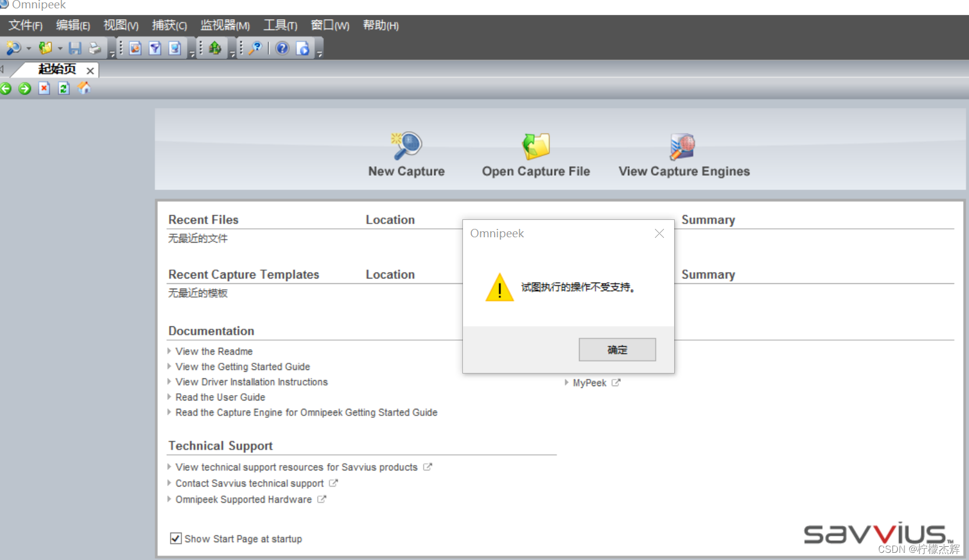Screen dimensions: 969x560
Task: Open the 编辑(E) menu
Action: [73, 25]
